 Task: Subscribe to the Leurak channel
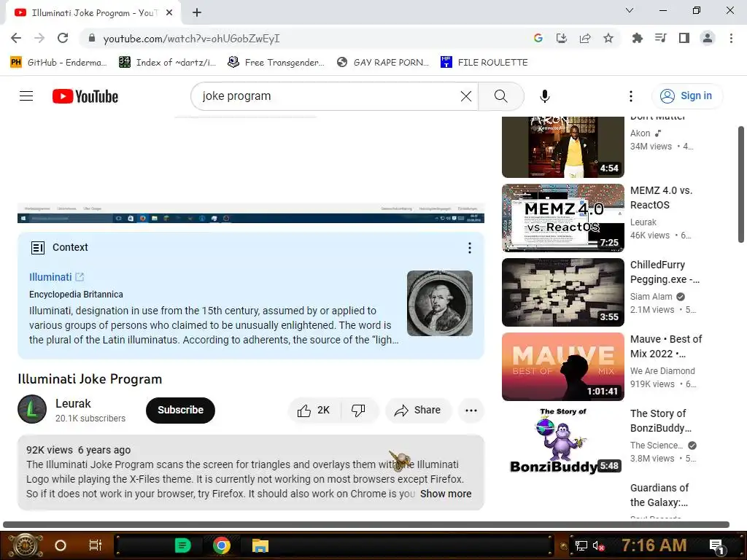(180, 410)
